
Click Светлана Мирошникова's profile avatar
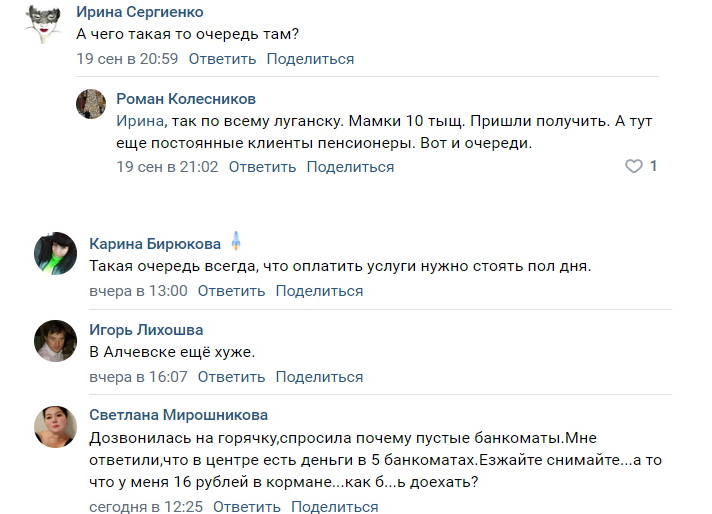click(57, 427)
